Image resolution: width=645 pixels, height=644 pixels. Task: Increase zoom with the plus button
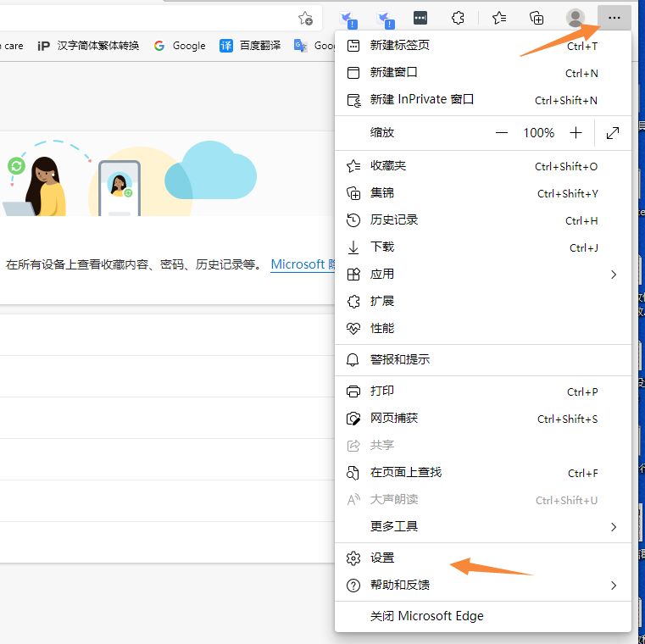pos(575,133)
